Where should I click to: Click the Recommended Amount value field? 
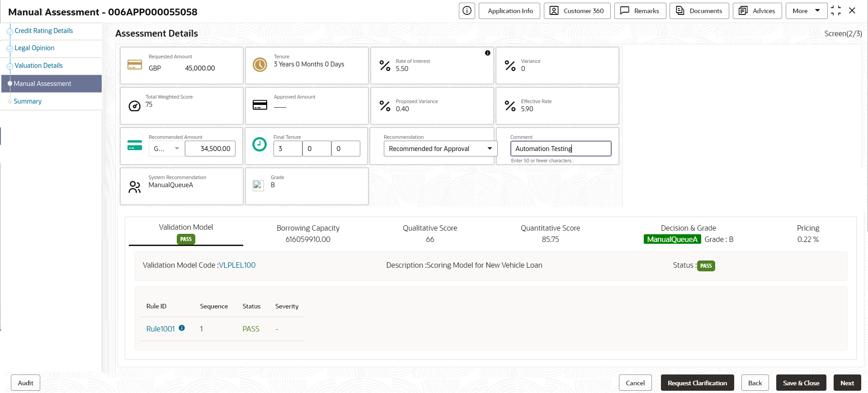click(x=210, y=148)
